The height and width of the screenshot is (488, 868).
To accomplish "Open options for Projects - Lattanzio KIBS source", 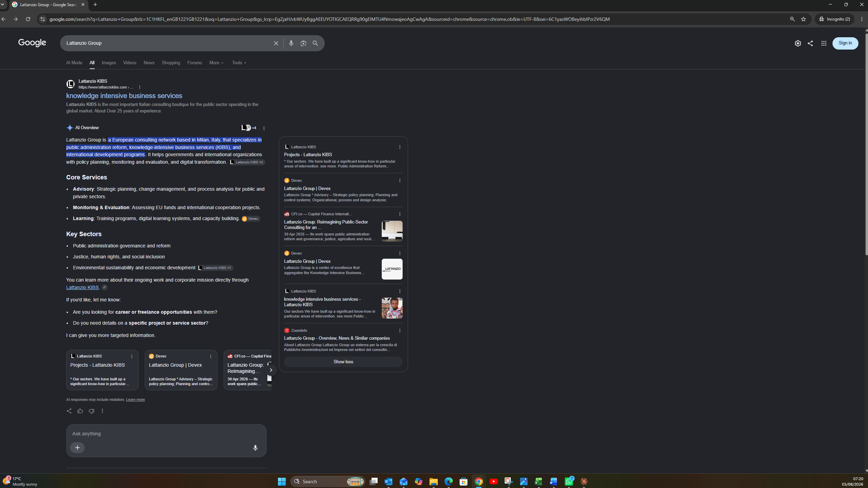I will tap(400, 147).
